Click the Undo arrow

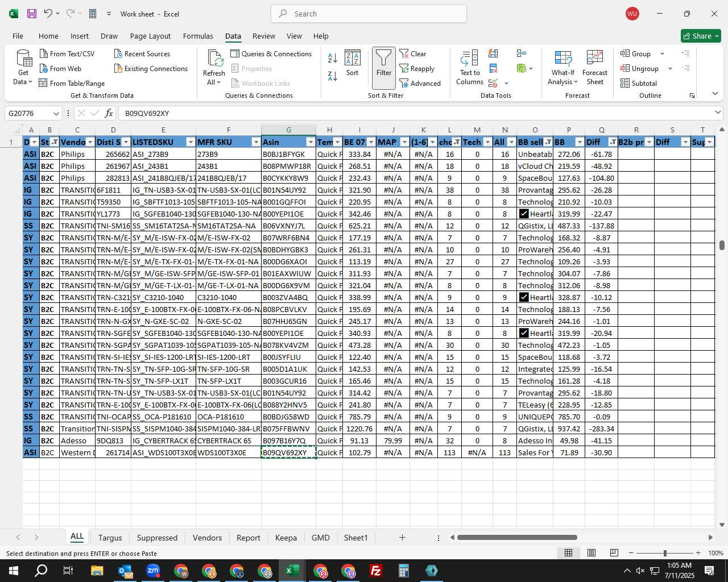tap(48, 14)
